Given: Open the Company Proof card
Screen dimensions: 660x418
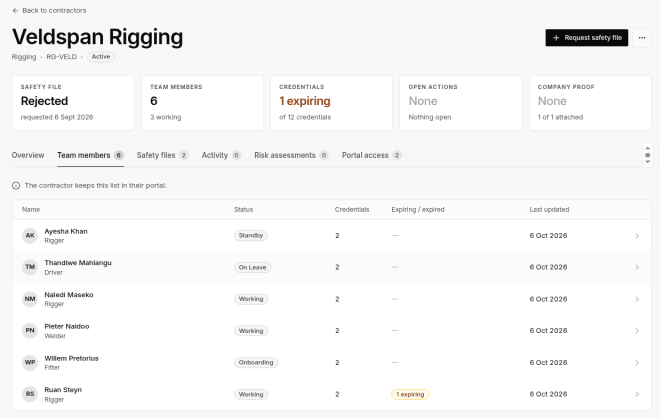Looking at the screenshot, I should (590, 103).
